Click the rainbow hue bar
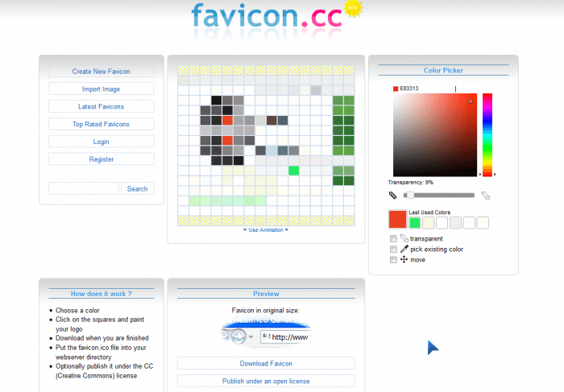 (487, 134)
